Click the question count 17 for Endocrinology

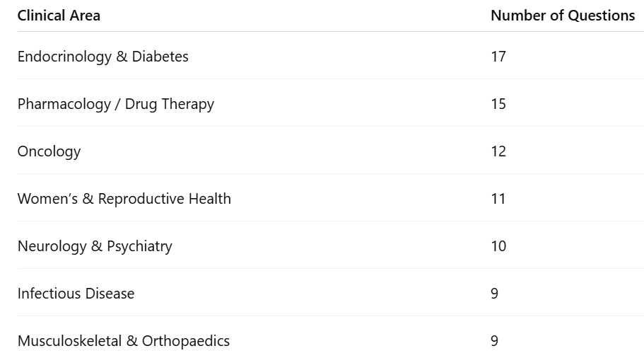click(x=498, y=57)
